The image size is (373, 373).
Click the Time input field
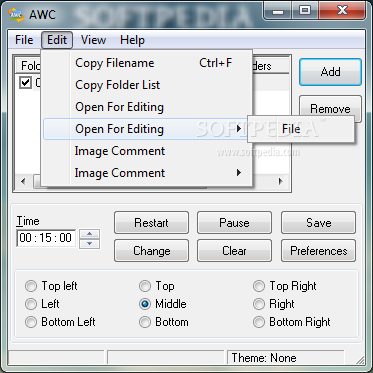[x=46, y=238]
